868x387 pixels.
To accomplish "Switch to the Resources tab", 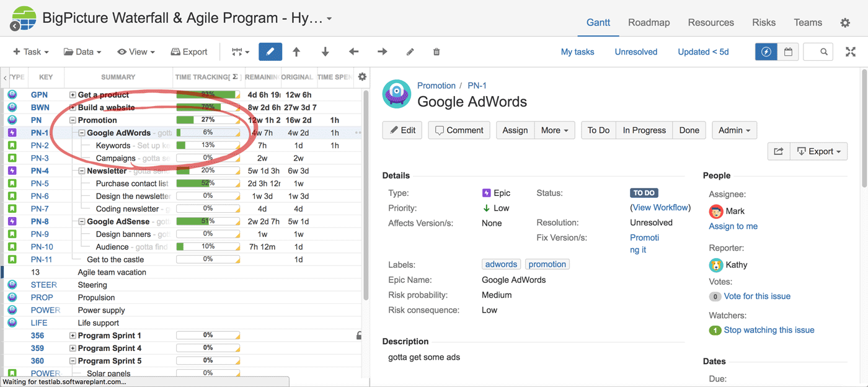I will [711, 22].
